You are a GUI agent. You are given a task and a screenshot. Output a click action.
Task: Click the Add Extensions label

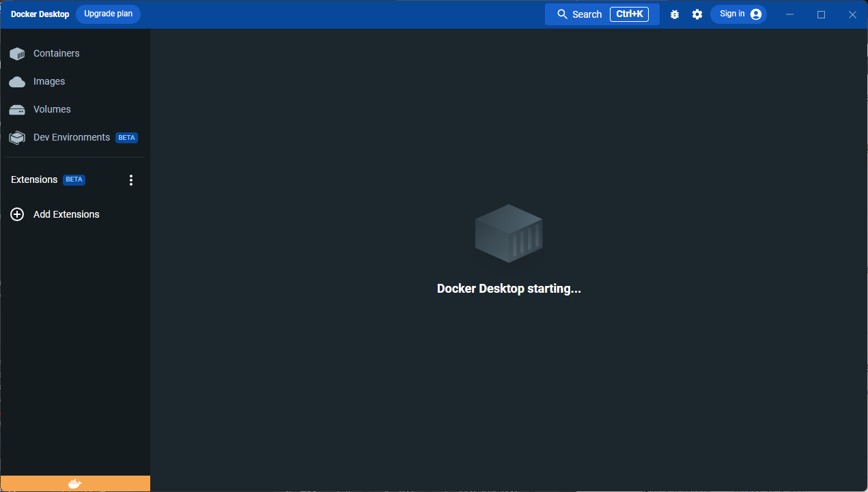coord(66,214)
